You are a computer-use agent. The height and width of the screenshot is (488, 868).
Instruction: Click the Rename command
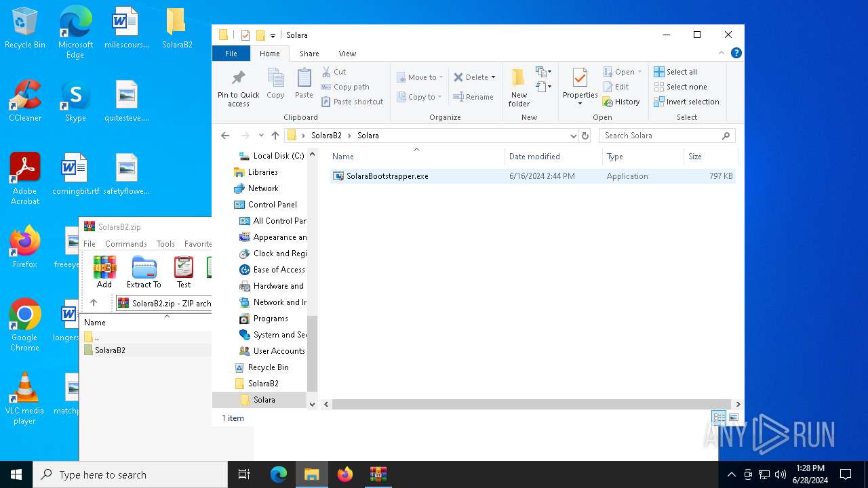(473, 97)
